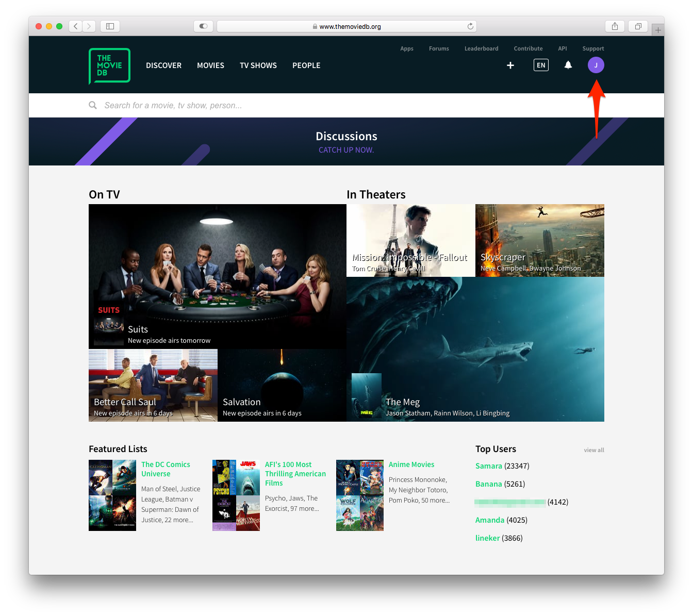
Task: Open the Forums page
Action: [439, 48]
